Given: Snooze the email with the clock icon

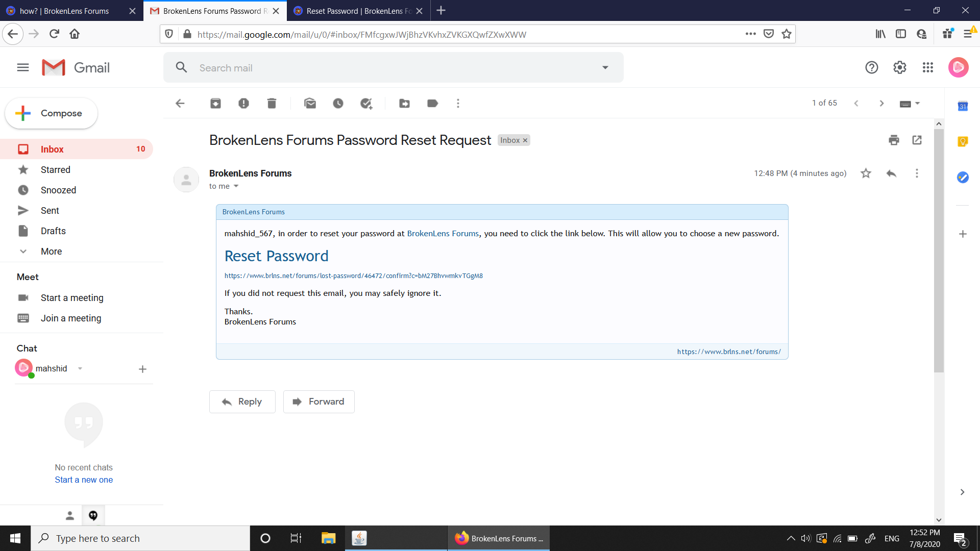Looking at the screenshot, I should tap(338, 104).
